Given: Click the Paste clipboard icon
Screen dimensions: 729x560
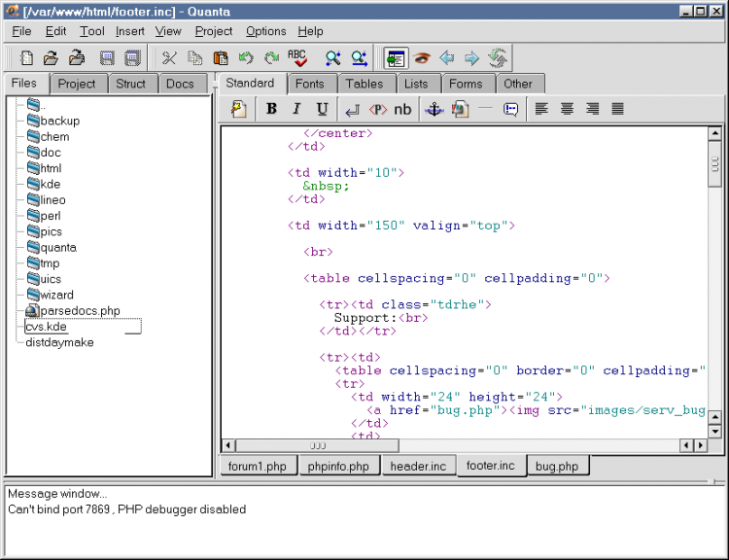Looking at the screenshot, I should (221, 58).
